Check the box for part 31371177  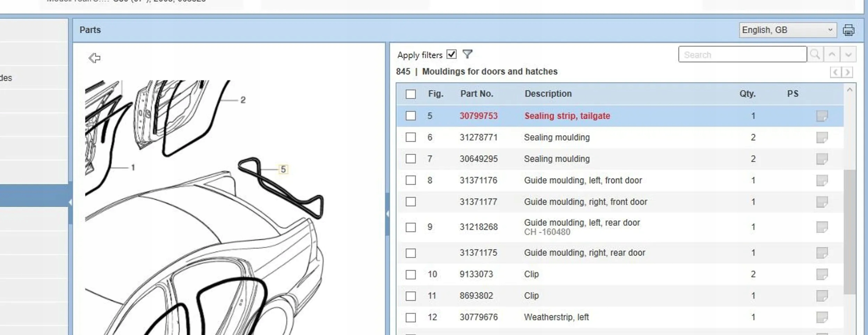411,202
